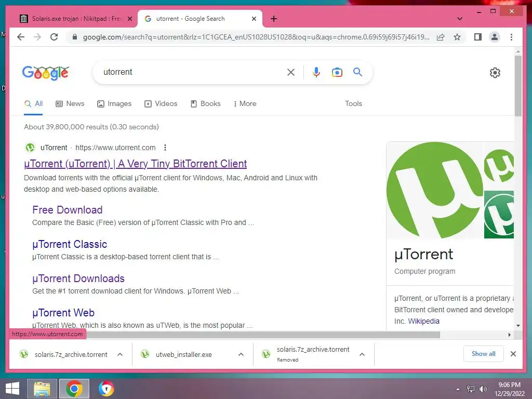
Task: Click the horizontal scrollbar right arrow
Action: tap(509, 335)
